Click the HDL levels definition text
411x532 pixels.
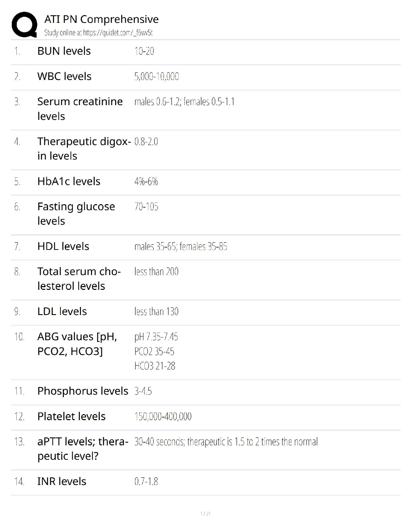(181, 247)
